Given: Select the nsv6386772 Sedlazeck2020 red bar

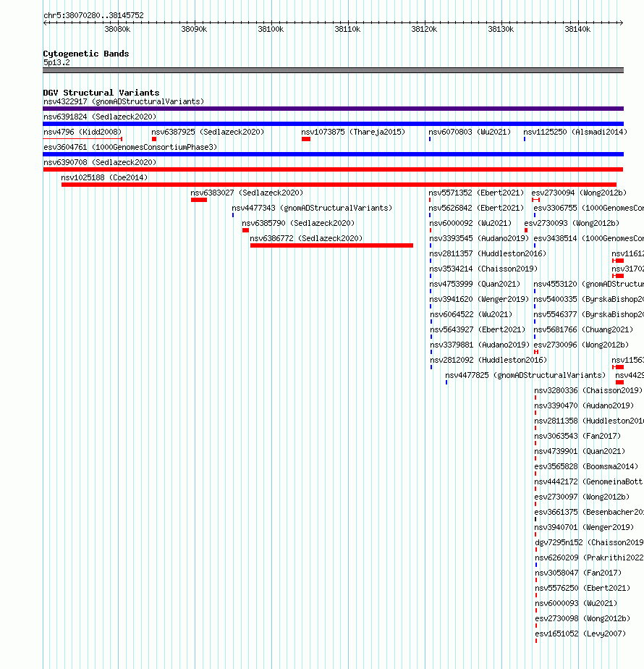Looking at the screenshot, I should [x=332, y=245].
